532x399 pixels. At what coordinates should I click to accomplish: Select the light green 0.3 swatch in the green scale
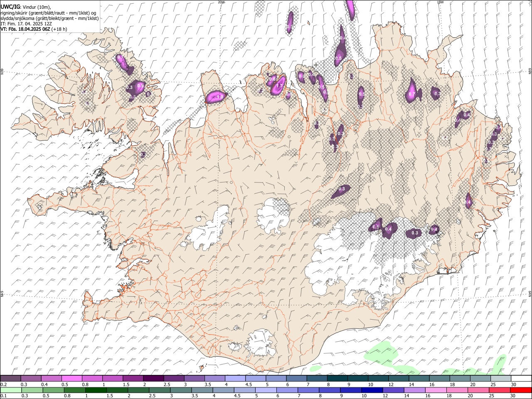point(32,390)
